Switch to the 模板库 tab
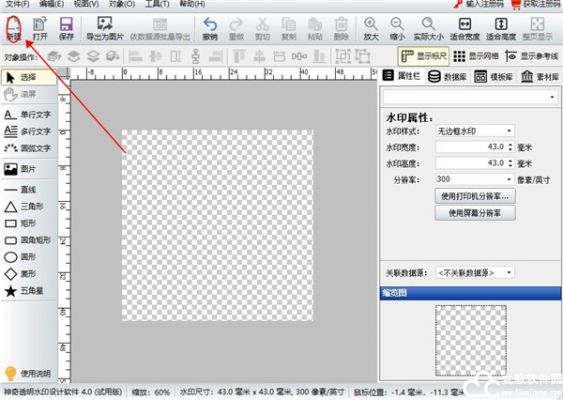 (x=494, y=76)
